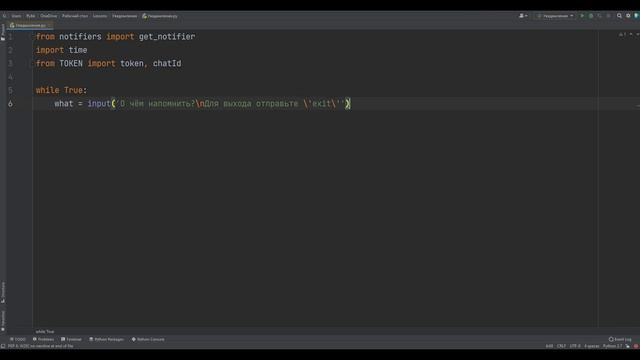Open the Project side panel tab
Image resolution: width=640 pixels, height=360 pixels.
pyautogui.click(x=3, y=31)
